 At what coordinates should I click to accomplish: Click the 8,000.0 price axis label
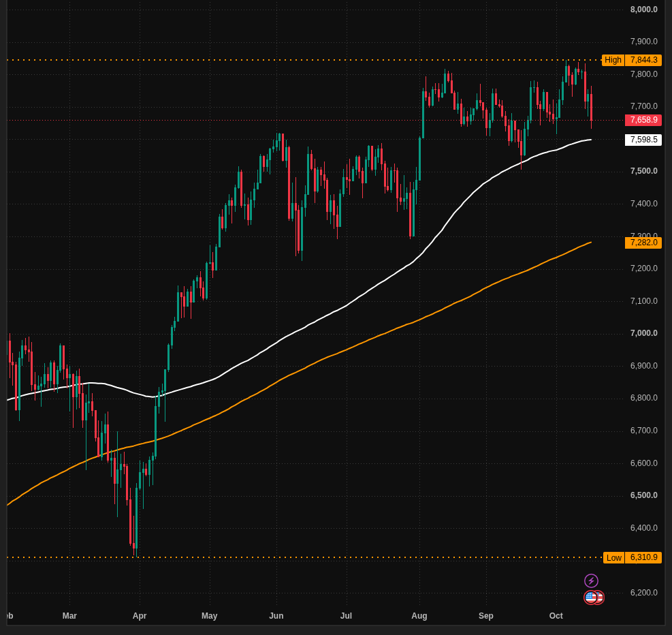643,10
